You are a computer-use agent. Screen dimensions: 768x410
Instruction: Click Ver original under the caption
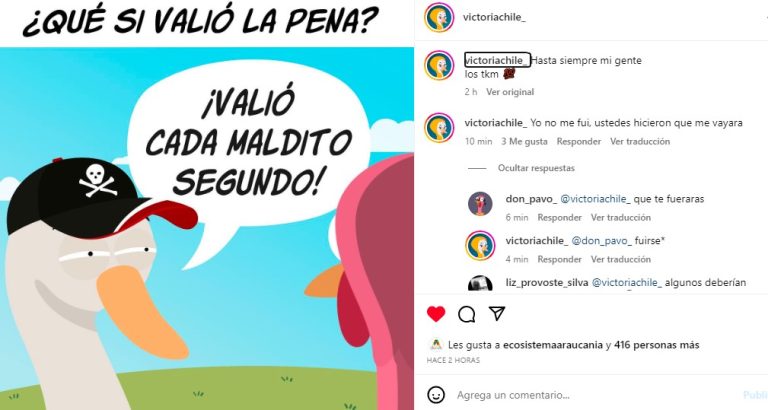pyautogui.click(x=510, y=92)
